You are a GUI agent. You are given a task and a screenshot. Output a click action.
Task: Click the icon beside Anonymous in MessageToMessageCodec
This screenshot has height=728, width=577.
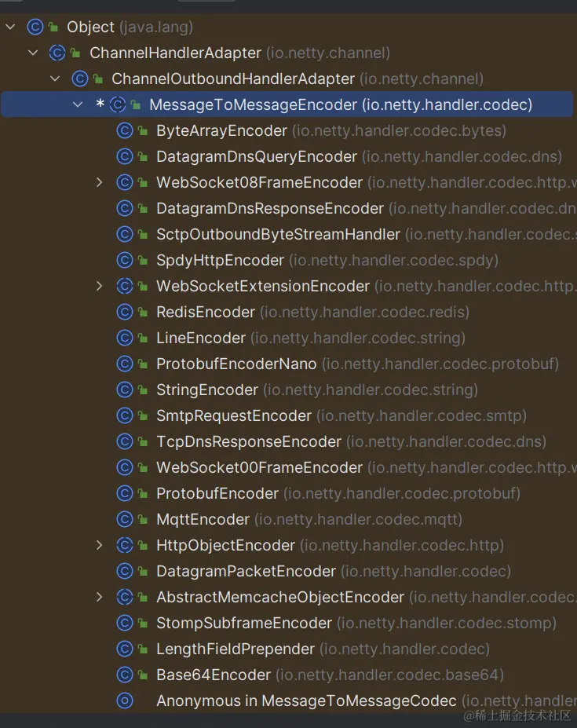(x=124, y=701)
